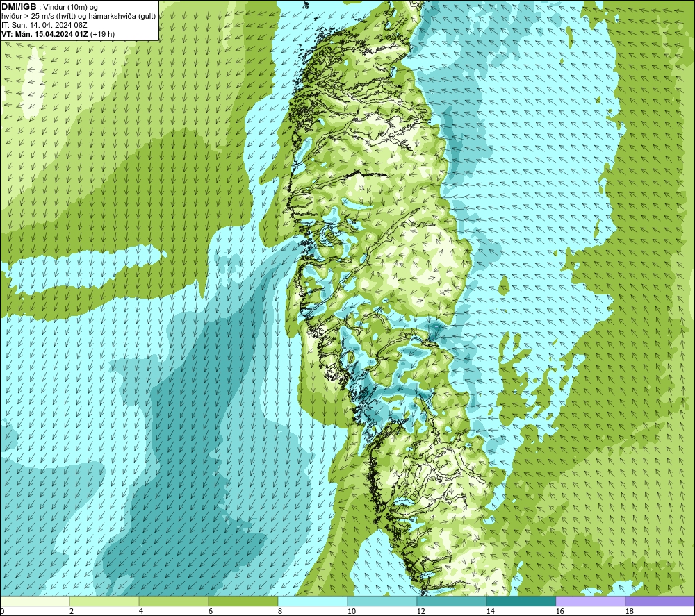The image size is (695, 616).
Task: Click the 'IT: Sun. 14. 04. 2024 06Z' line
Action: (x=44, y=25)
